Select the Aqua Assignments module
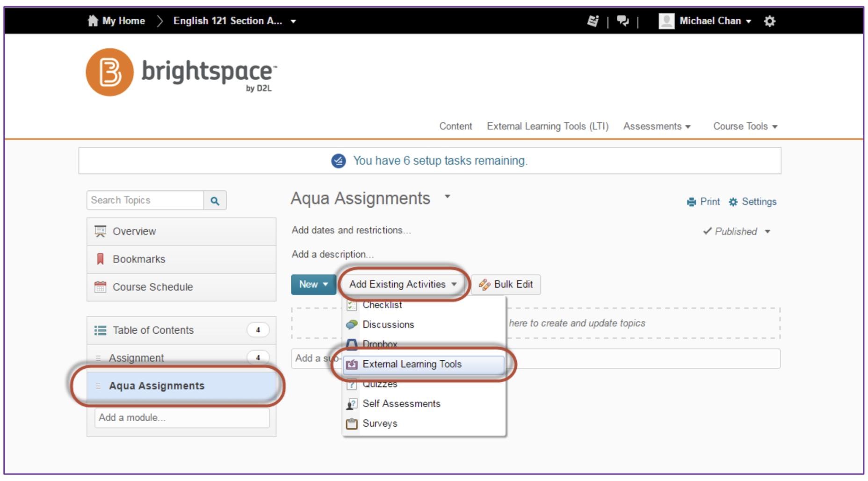This screenshot has height=481, width=868. click(181, 386)
